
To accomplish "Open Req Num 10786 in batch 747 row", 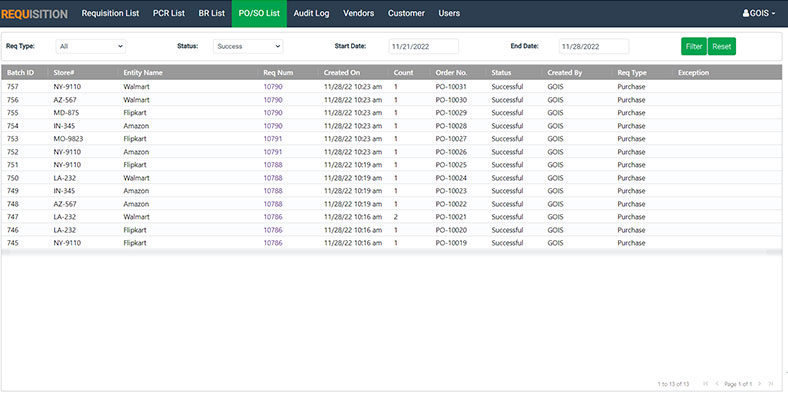I will (273, 217).
